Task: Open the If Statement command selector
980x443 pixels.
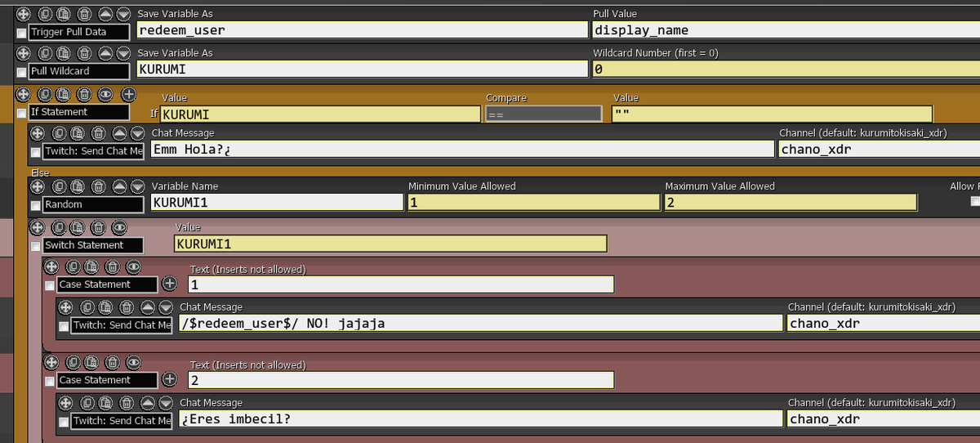Action: (x=78, y=112)
